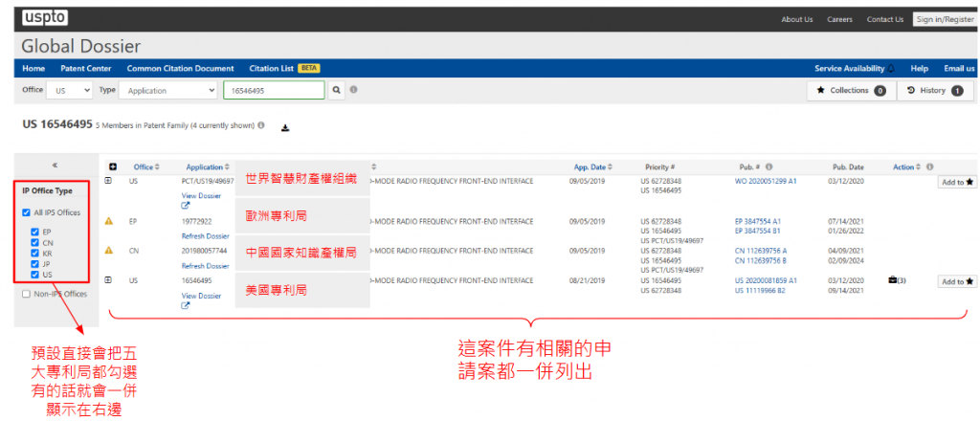Screen dimensions: 980x421
Task: Open publication EP 3847554 A1
Action: [x=758, y=221]
